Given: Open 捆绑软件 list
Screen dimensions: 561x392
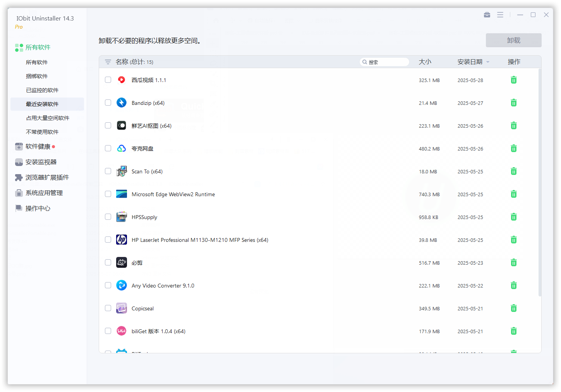Looking at the screenshot, I should tap(37, 76).
